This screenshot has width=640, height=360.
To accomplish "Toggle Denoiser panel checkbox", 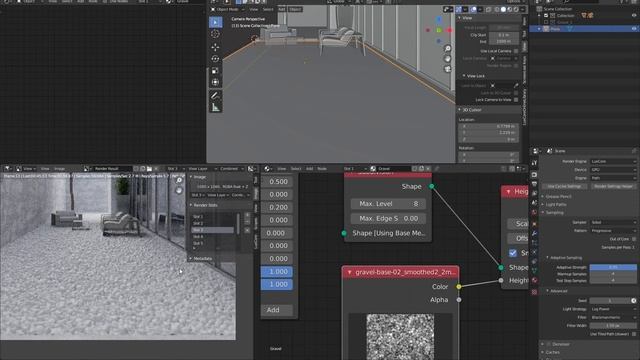I will tap(549, 344).
